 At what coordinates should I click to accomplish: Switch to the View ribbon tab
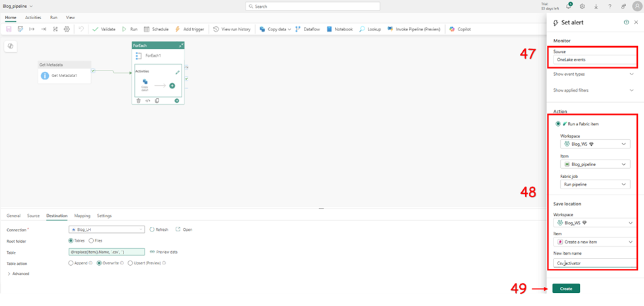(x=70, y=18)
